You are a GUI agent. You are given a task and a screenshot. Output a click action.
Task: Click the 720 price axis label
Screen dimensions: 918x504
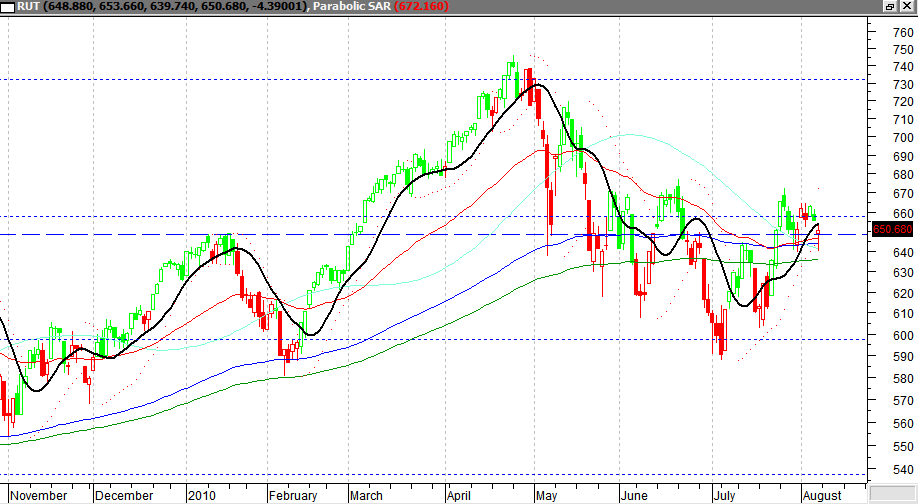click(x=903, y=101)
